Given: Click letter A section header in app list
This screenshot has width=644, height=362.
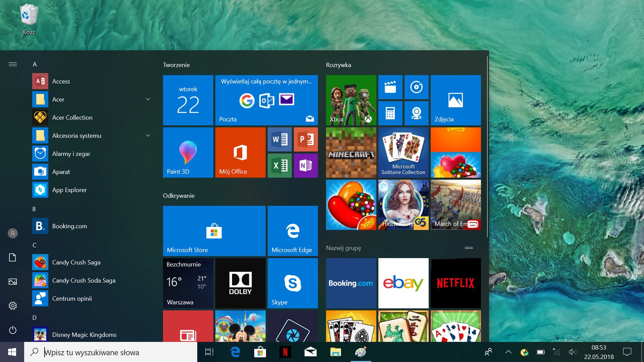Looking at the screenshot, I should [35, 64].
